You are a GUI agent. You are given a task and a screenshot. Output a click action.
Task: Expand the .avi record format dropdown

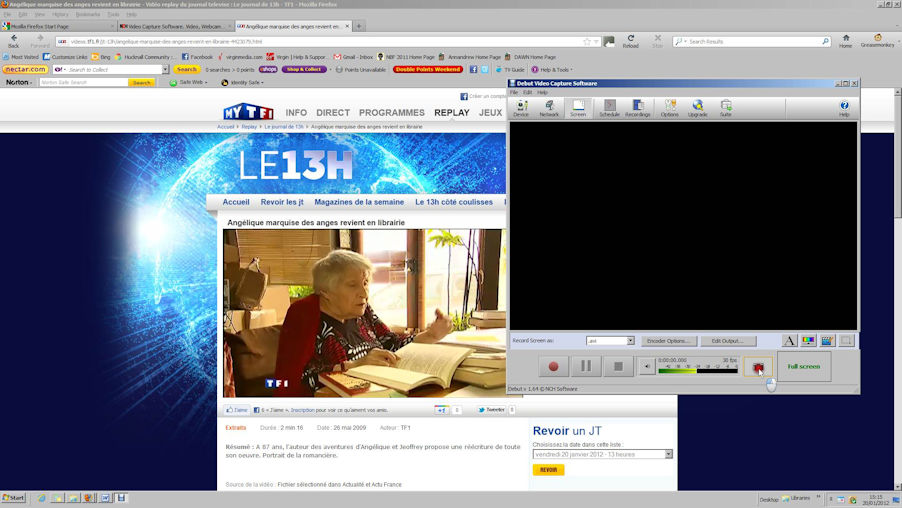630,341
